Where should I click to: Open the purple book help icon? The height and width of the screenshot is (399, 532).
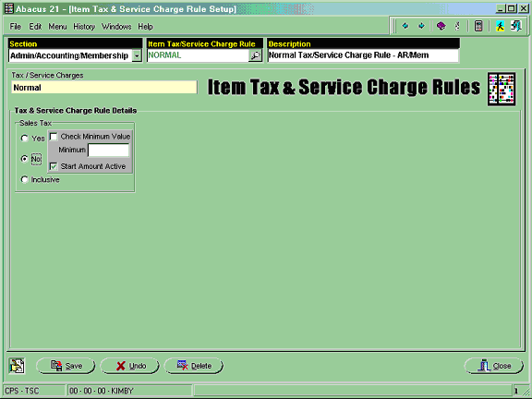point(441,26)
